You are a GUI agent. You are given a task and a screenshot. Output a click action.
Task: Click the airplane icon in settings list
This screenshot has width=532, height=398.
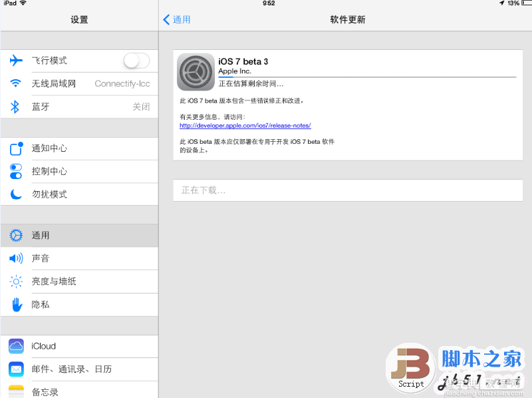(x=16, y=61)
